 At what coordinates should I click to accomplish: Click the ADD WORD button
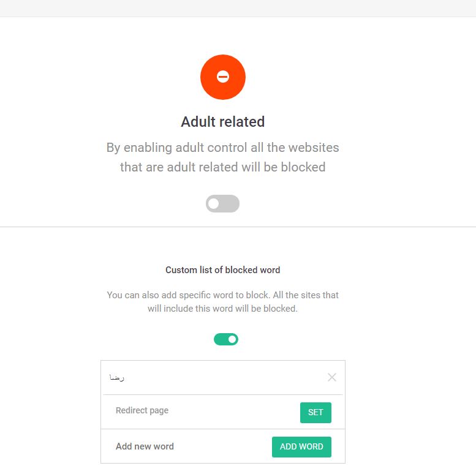(x=301, y=446)
